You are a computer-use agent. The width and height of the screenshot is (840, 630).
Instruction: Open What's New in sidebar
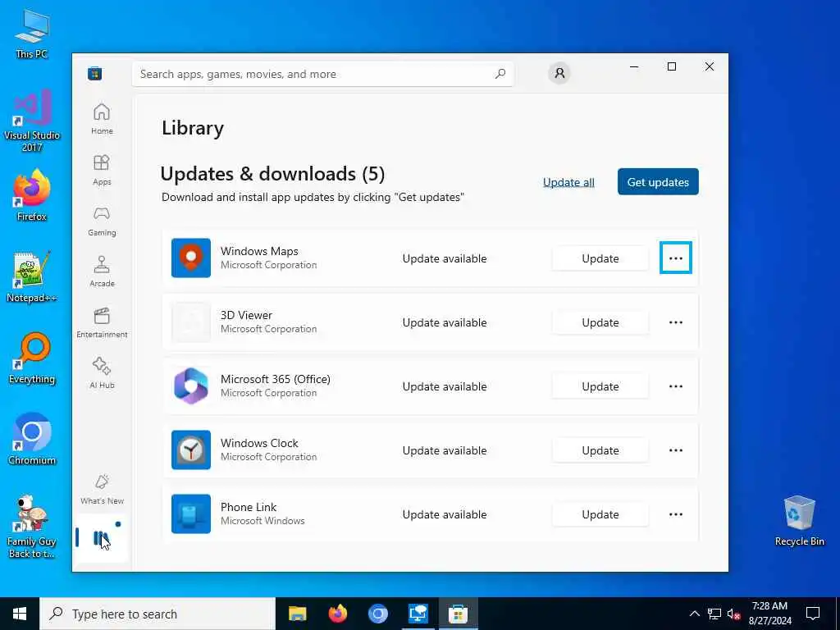click(x=102, y=489)
